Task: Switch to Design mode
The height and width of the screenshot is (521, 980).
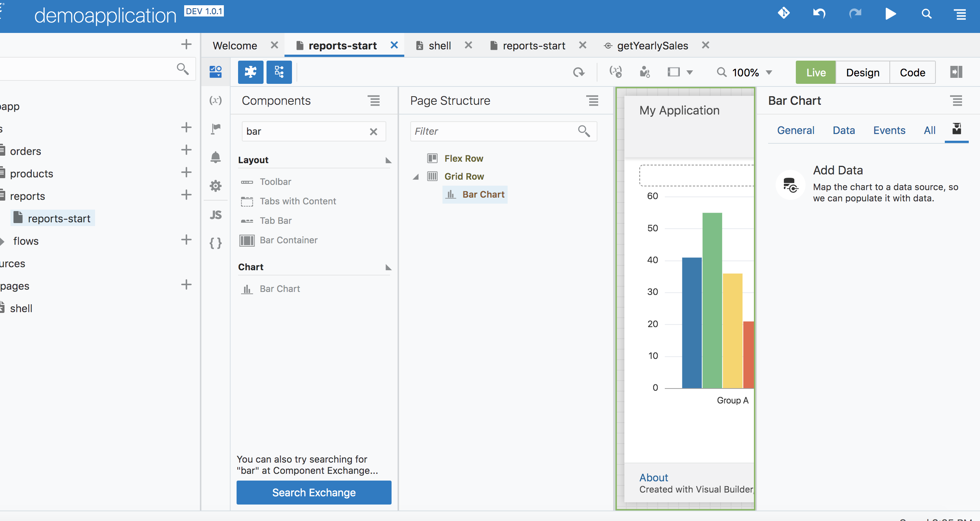Action: [x=862, y=72]
